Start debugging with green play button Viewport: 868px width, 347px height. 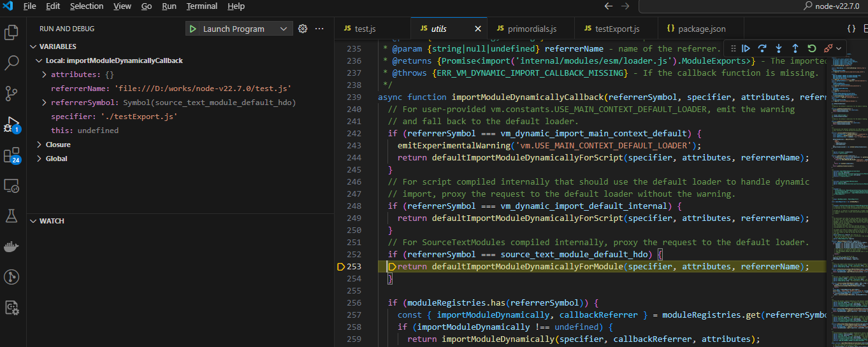(x=192, y=29)
